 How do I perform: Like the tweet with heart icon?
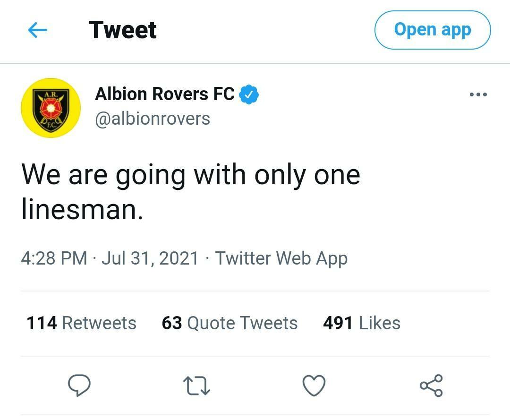click(x=314, y=386)
